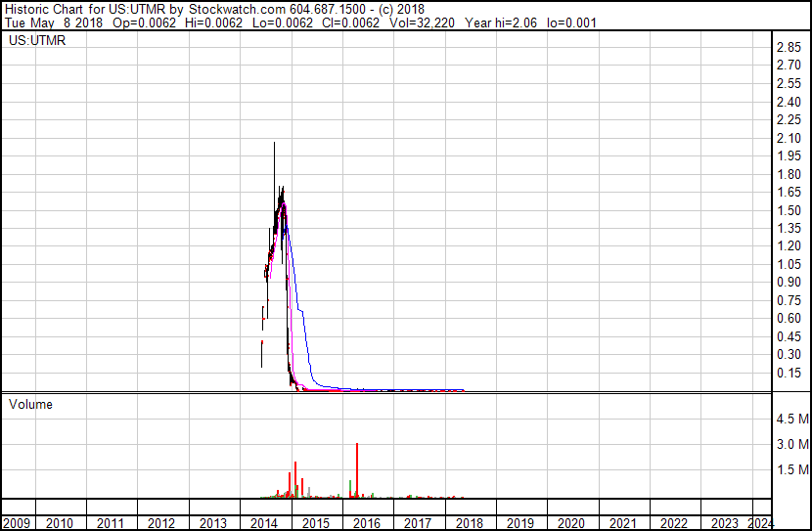
Task: Click the 2024 year label
Action: tap(760, 523)
